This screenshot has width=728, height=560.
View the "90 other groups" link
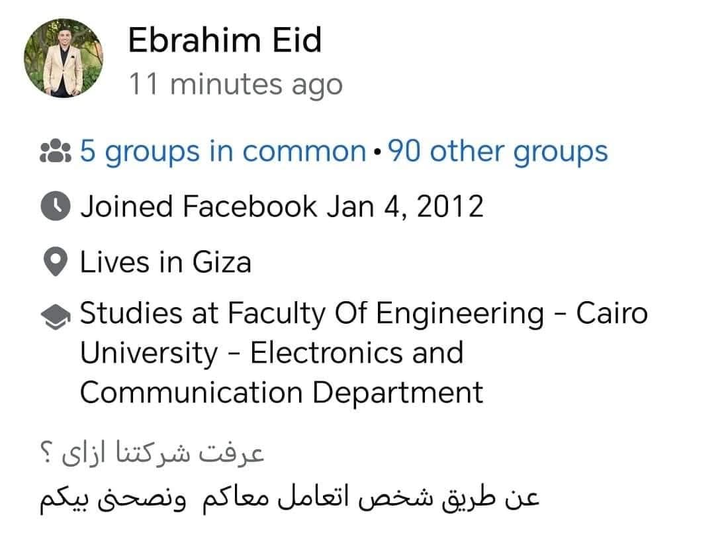pyautogui.click(x=497, y=152)
